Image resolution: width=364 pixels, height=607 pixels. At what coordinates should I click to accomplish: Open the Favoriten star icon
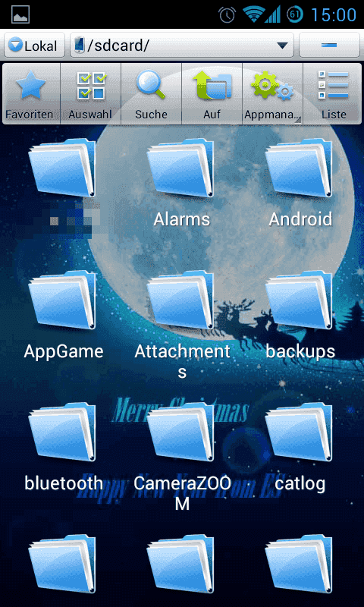point(30,85)
